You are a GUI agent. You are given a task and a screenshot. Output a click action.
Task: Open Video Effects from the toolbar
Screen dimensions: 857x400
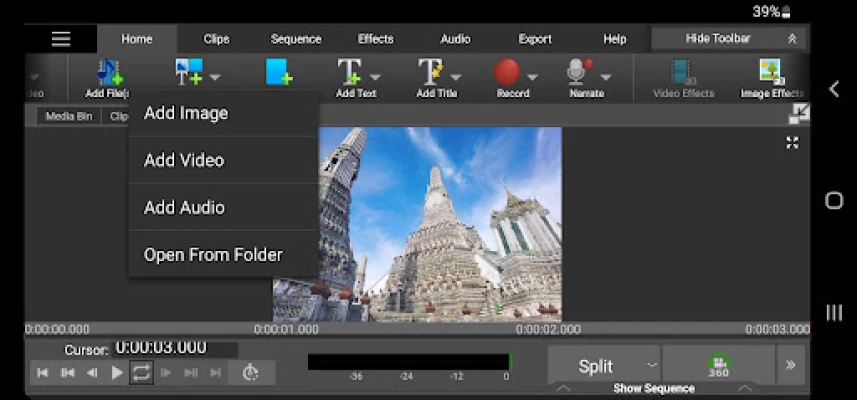pyautogui.click(x=684, y=79)
